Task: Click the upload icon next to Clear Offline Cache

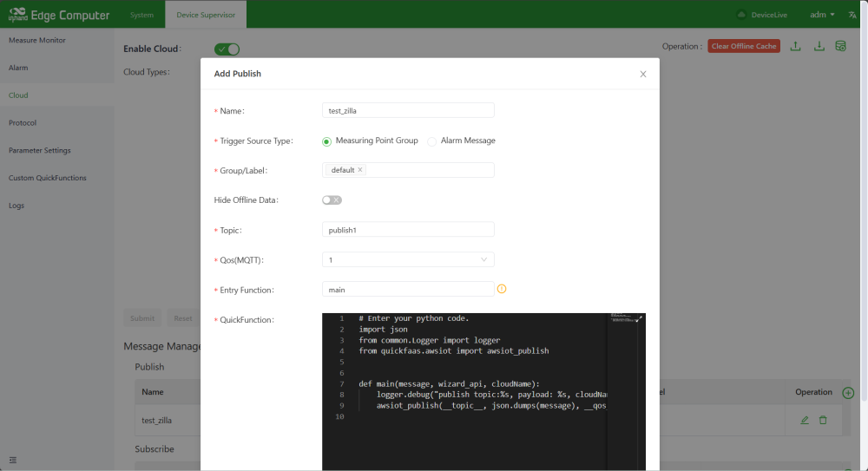Action: pyautogui.click(x=795, y=47)
